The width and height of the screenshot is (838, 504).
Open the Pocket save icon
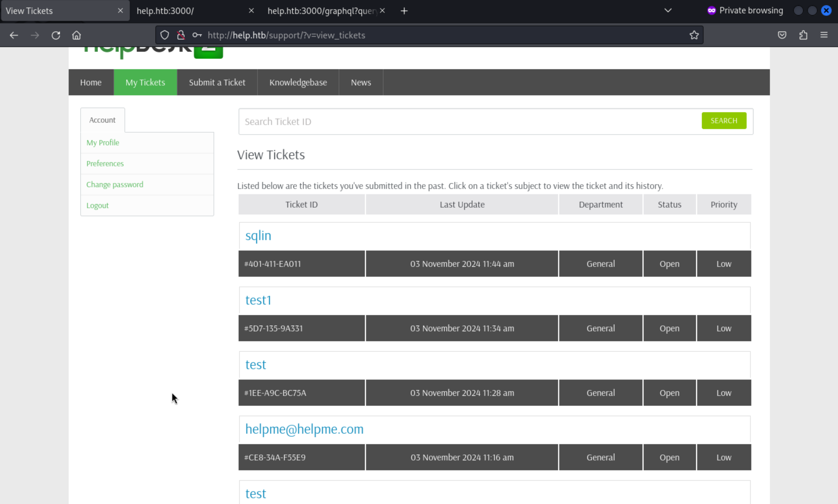point(782,35)
